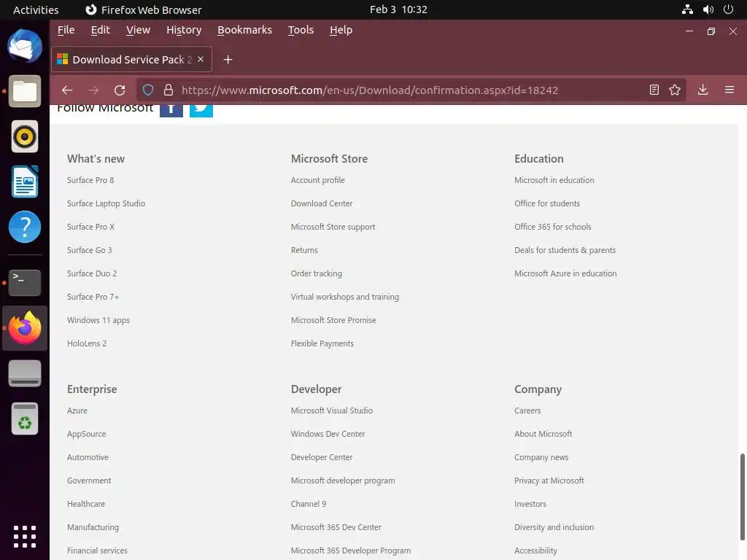Open the network status indicator
The image size is (747, 560).
click(x=687, y=9)
